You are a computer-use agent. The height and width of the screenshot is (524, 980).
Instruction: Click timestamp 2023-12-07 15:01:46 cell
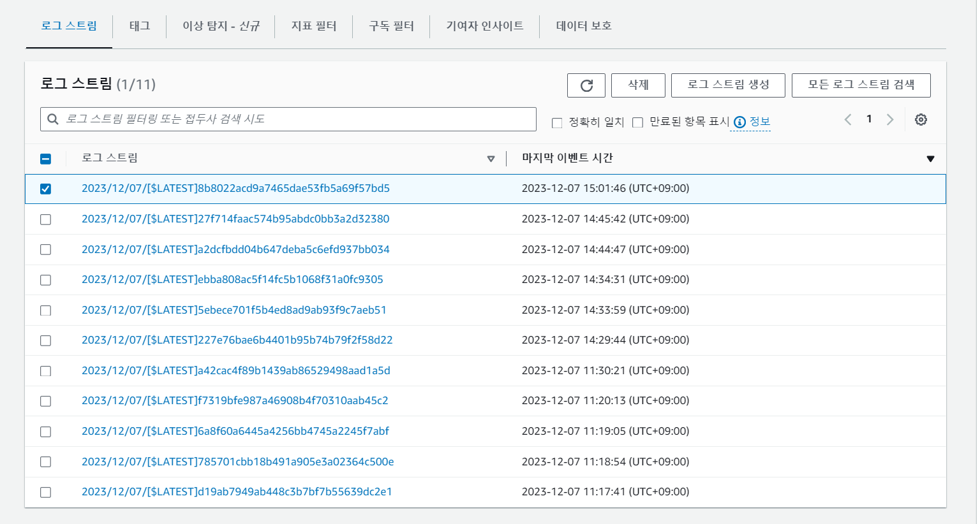(x=605, y=189)
